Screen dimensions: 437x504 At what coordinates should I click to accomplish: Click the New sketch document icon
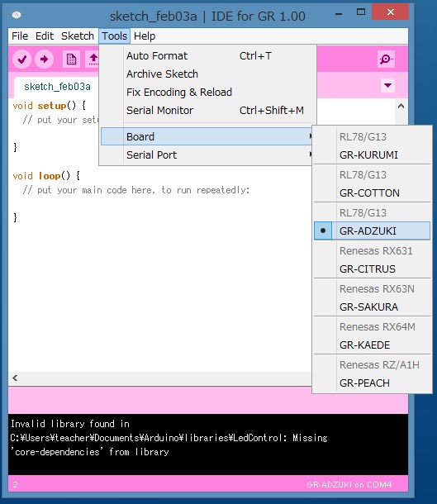pos(71,59)
